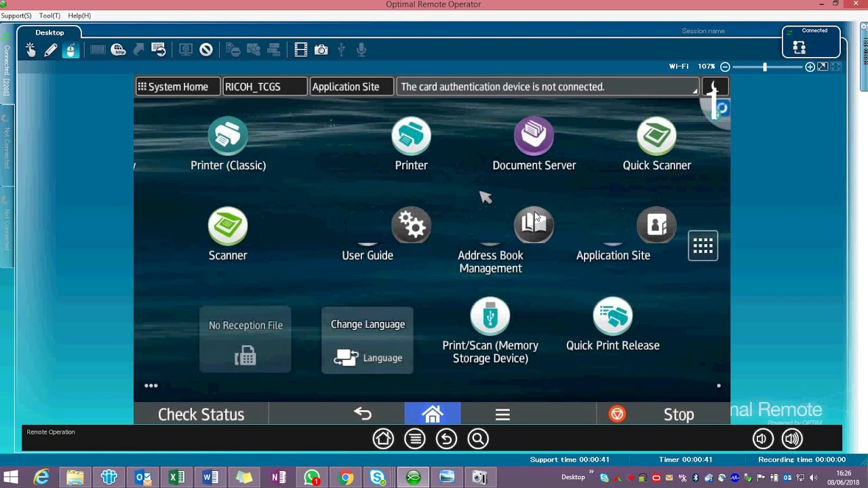Open Outlook from the taskbar

143,478
